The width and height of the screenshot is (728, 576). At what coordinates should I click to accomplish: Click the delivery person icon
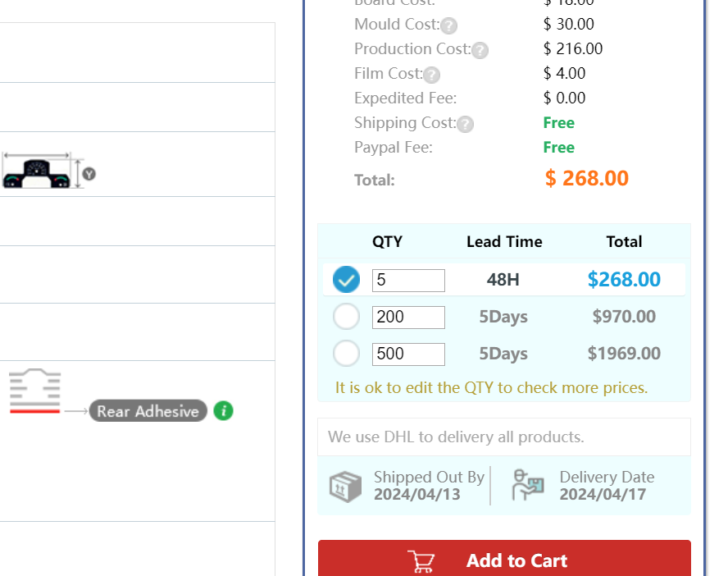[528, 485]
